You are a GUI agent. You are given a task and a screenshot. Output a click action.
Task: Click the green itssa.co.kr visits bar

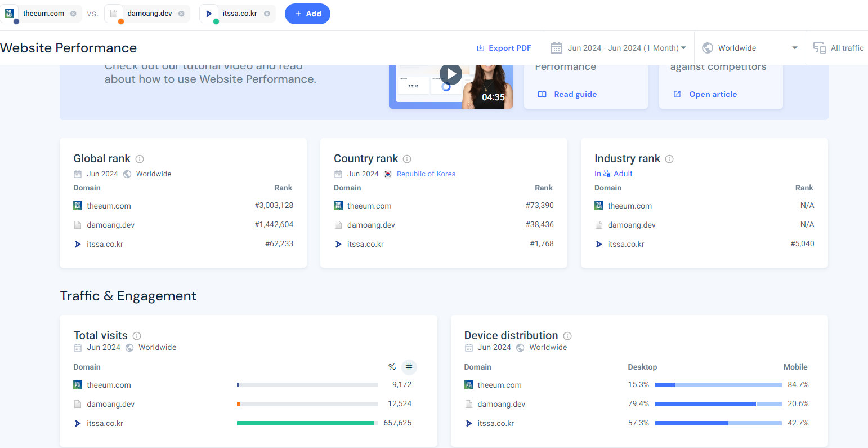[x=305, y=423]
